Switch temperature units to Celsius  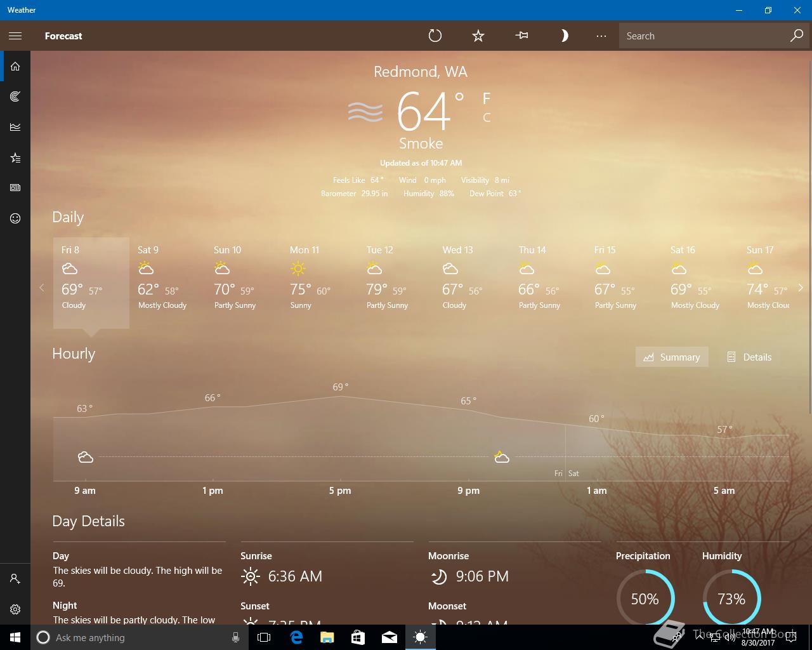point(487,117)
